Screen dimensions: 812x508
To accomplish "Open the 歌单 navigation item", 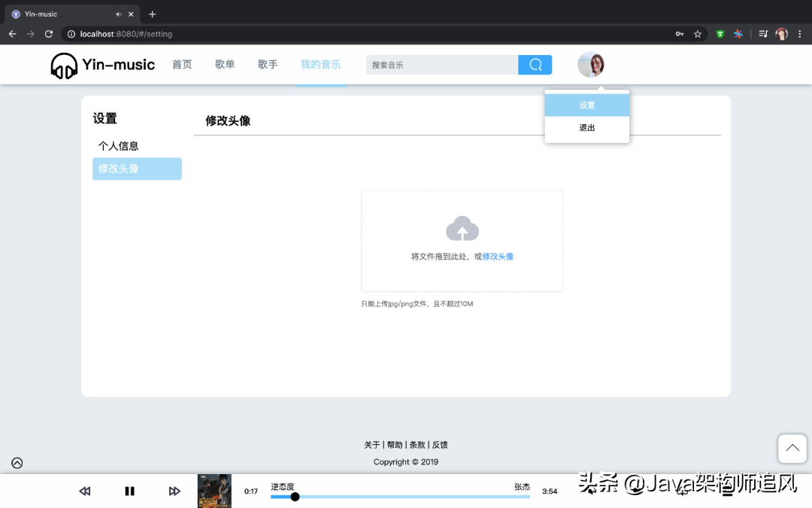I will point(225,64).
